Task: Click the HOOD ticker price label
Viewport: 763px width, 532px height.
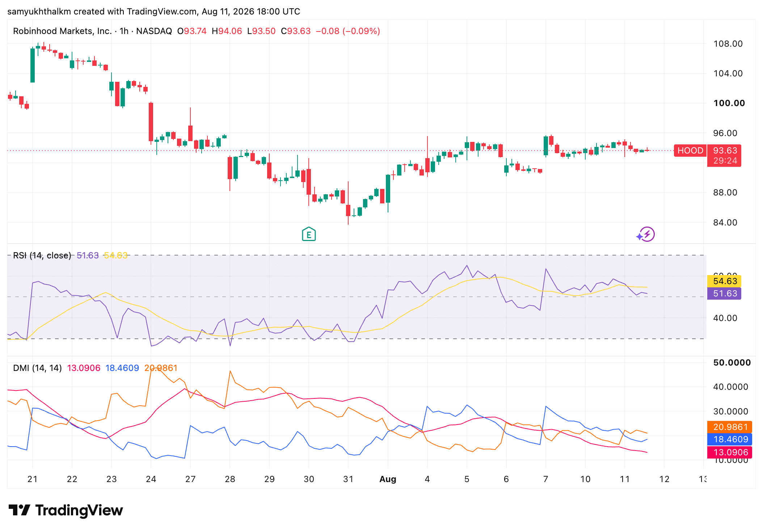Action: 690,151
